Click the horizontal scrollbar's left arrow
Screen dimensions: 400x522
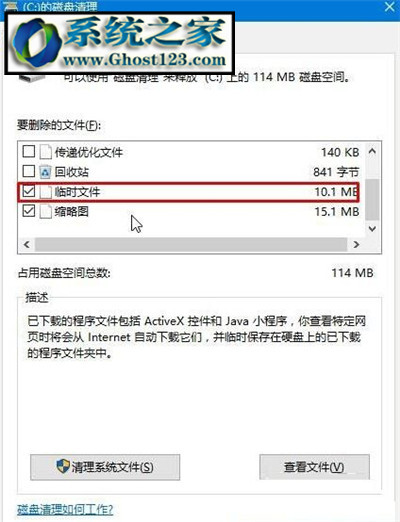27,244
